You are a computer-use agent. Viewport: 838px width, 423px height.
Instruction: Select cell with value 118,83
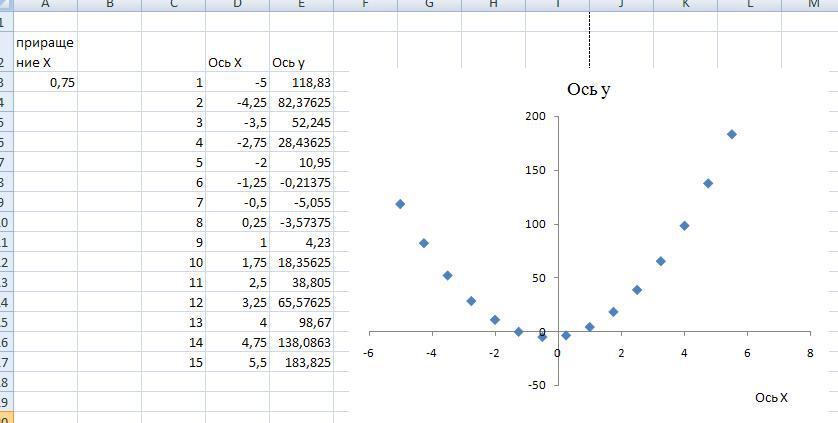[x=301, y=82]
